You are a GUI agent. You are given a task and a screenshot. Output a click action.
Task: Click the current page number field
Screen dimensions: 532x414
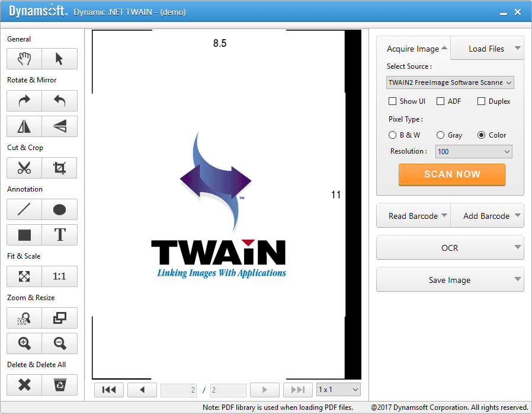click(178, 390)
